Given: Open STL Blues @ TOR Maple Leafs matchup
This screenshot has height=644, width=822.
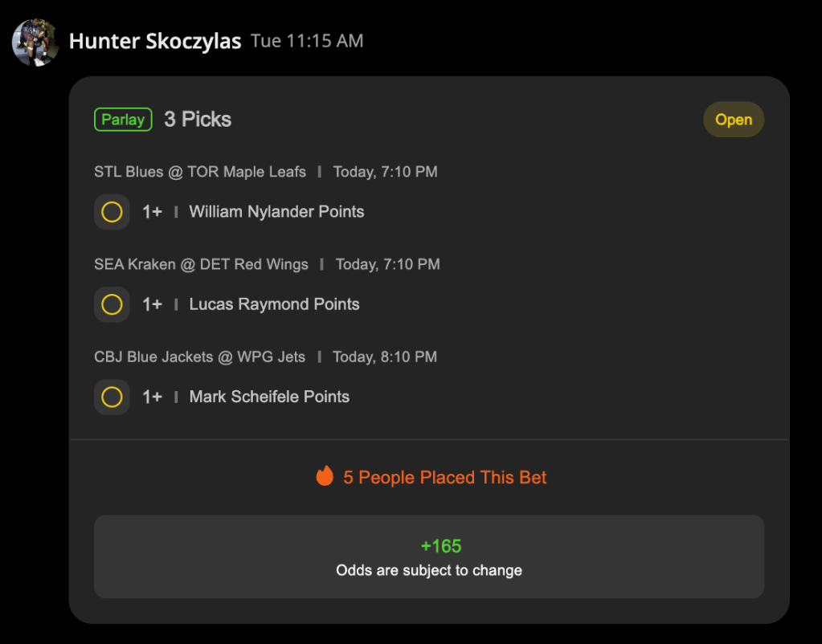Looking at the screenshot, I should [x=200, y=172].
